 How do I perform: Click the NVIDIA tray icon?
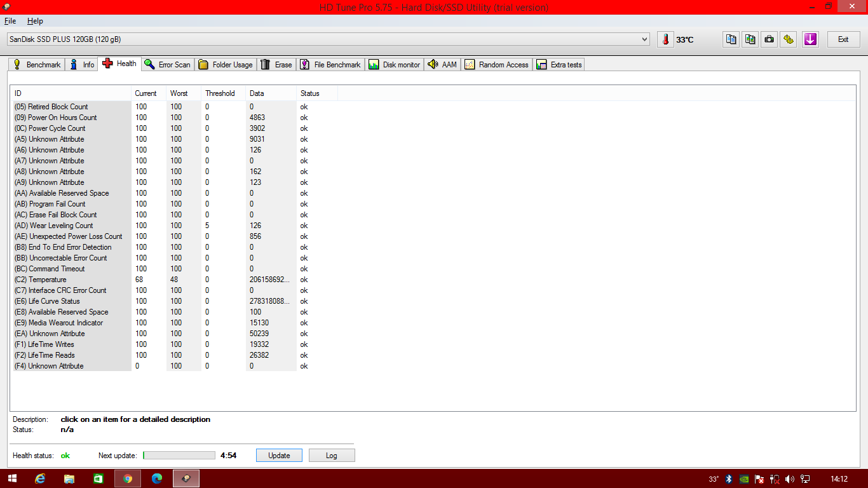click(744, 478)
